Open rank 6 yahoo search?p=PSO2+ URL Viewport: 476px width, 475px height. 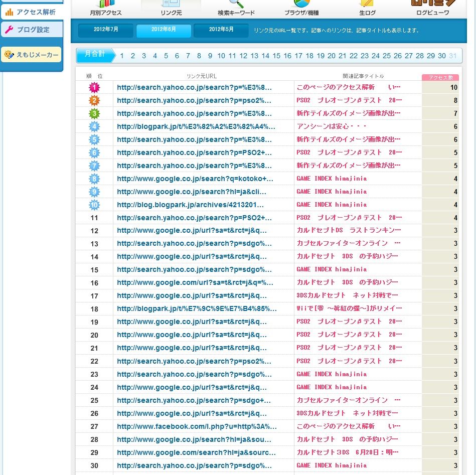coord(194,152)
